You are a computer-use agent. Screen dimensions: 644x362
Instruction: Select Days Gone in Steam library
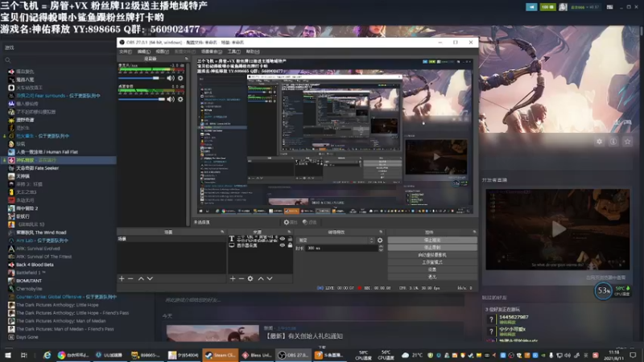click(27, 337)
